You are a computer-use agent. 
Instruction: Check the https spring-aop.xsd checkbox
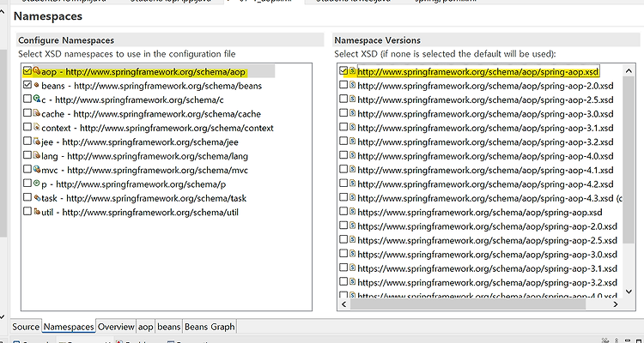(343, 211)
